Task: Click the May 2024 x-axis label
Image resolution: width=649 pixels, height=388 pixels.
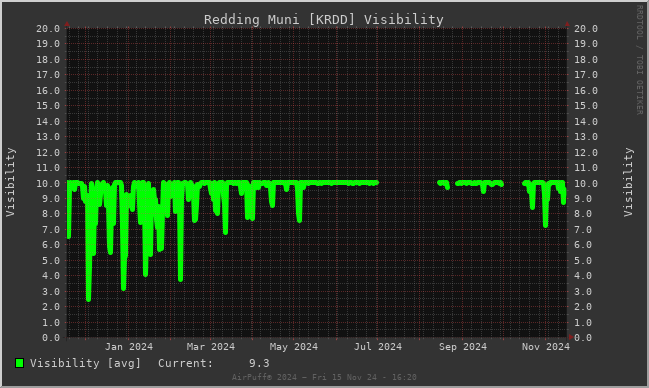Action: 294,347
